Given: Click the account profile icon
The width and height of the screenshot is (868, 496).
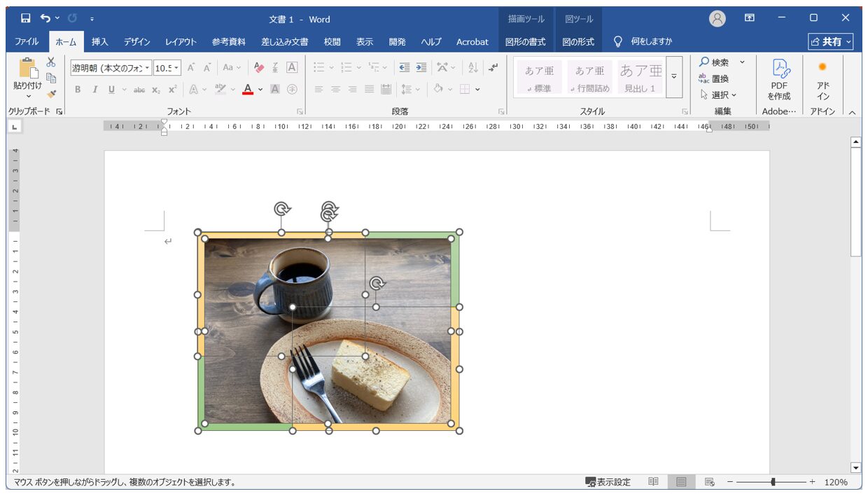Looking at the screenshot, I should point(717,19).
